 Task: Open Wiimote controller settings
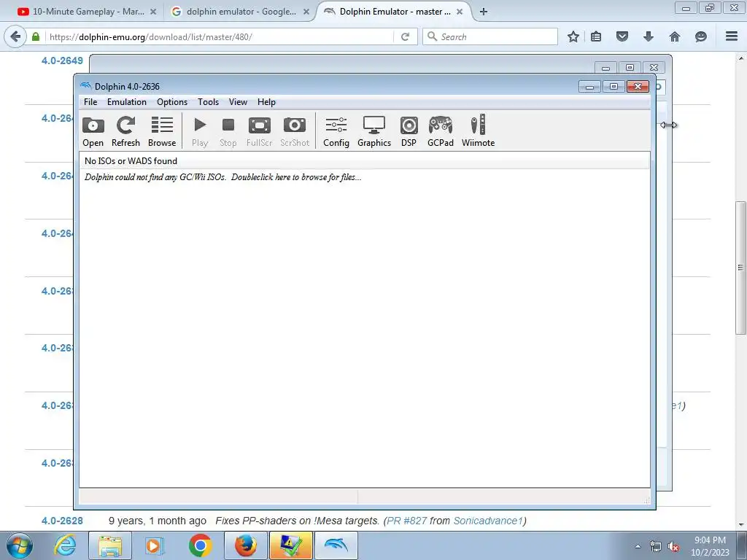(x=478, y=131)
